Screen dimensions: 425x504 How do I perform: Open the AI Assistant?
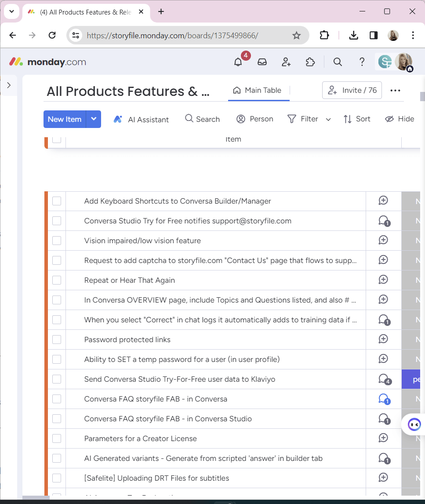pos(141,119)
